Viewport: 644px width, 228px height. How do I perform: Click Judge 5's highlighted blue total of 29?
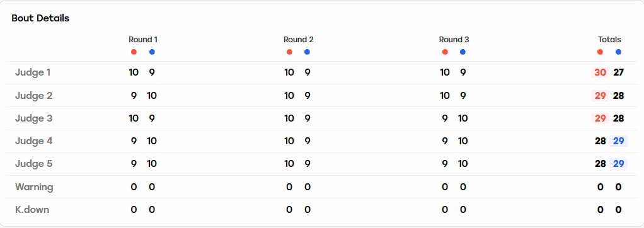(619, 164)
